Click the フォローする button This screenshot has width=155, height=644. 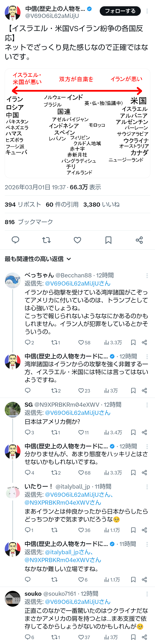click(120, 11)
